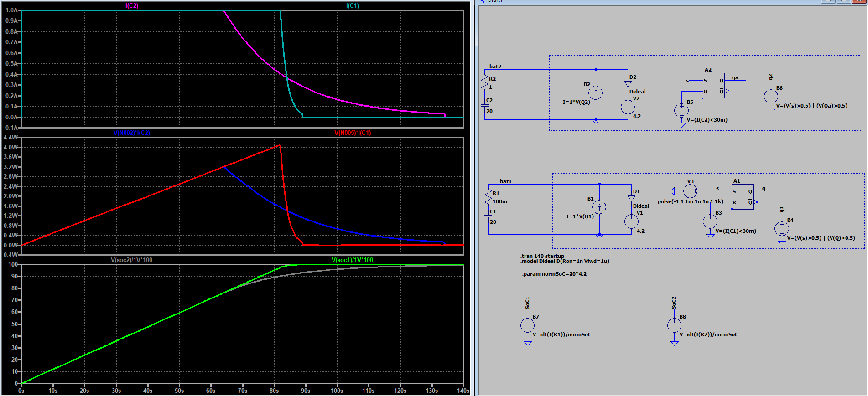This screenshot has height=396, width=868.
Task: Select the .model Dideal directive text
Action: click(x=565, y=261)
